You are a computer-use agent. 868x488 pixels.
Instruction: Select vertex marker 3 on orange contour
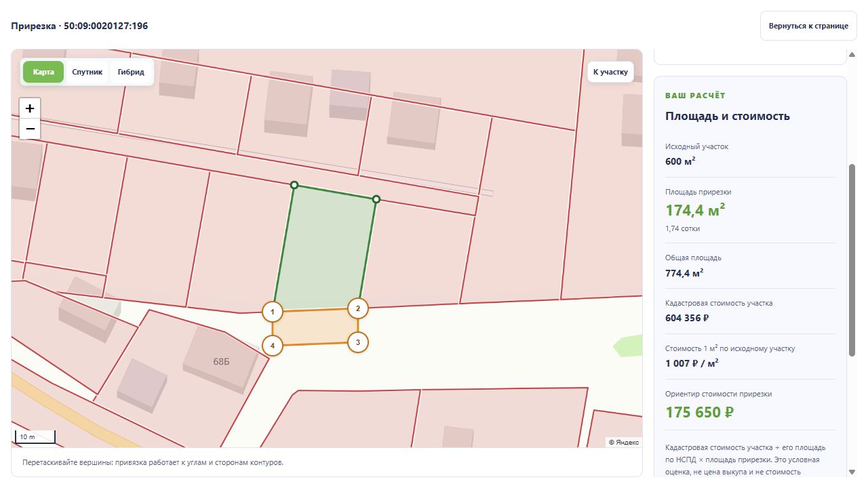coord(358,342)
